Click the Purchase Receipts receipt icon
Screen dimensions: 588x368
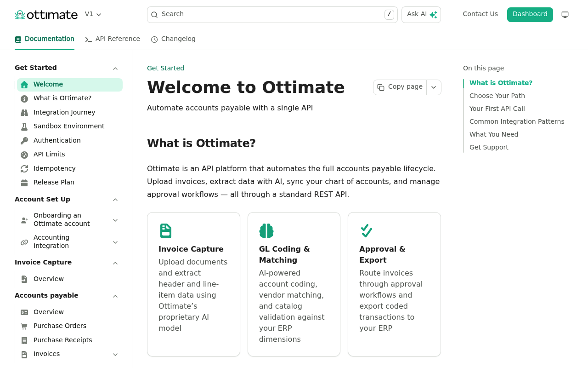(24, 340)
